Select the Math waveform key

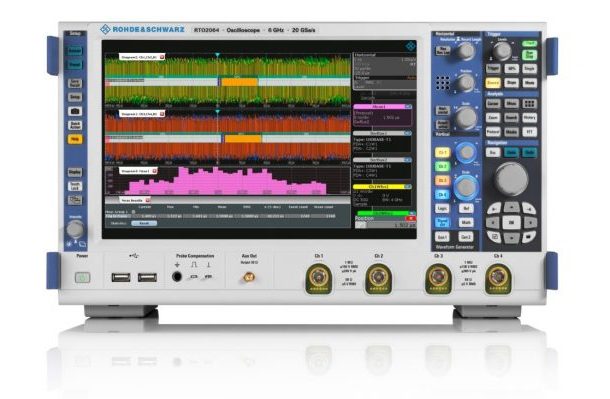click(x=466, y=222)
